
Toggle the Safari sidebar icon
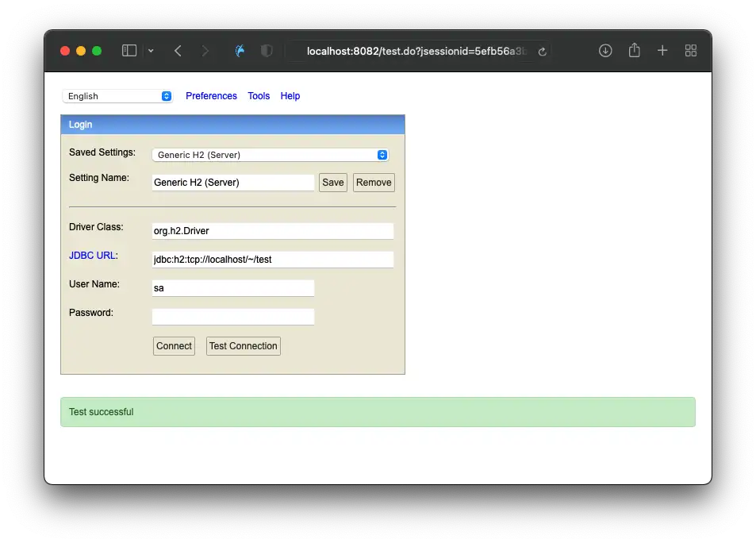click(129, 51)
